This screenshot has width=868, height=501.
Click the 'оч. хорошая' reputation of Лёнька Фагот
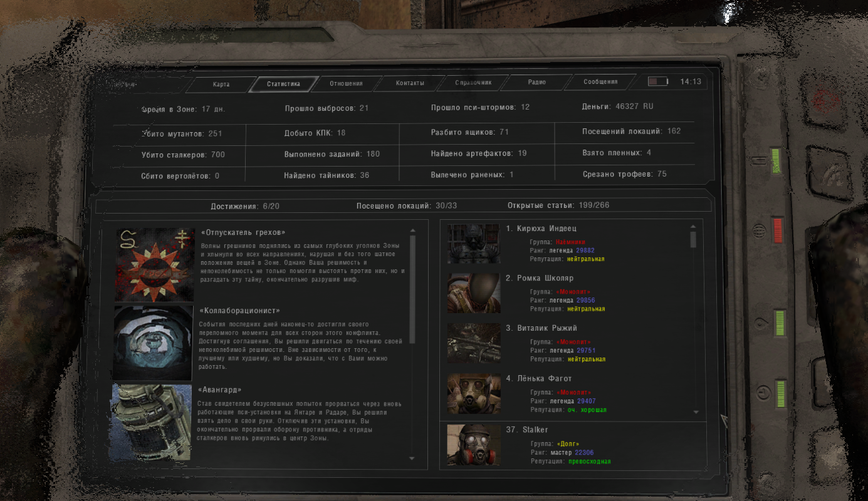587,410
